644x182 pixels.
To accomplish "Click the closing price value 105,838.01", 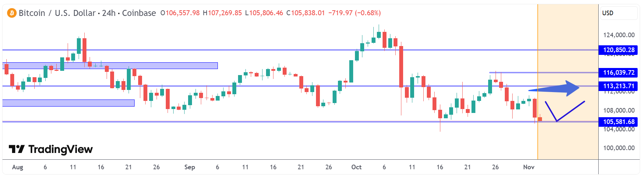I will coord(307,13).
